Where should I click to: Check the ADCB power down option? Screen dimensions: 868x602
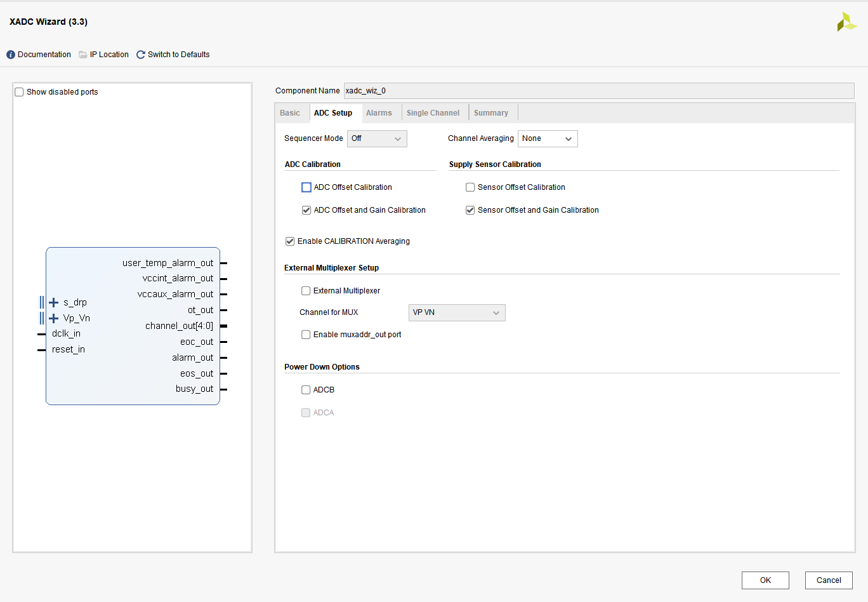coord(306,390)
